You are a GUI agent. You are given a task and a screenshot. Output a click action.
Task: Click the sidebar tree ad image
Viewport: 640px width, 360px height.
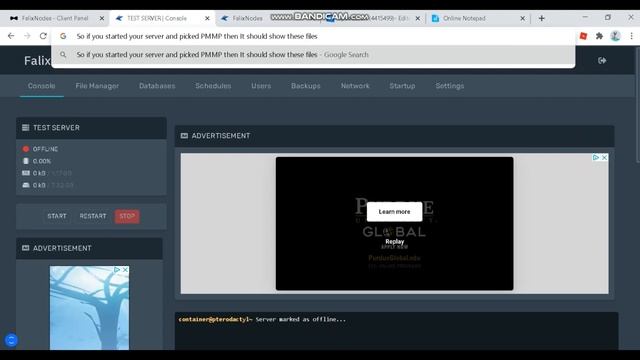click(89, 308)
